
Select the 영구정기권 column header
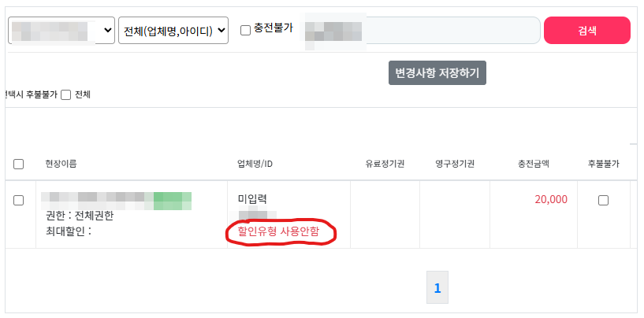[455, 164]
